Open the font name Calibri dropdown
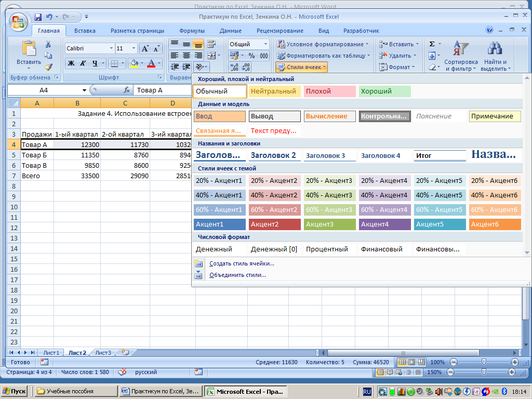The height and width of the screenshot is (399, 532). [111, 48]
